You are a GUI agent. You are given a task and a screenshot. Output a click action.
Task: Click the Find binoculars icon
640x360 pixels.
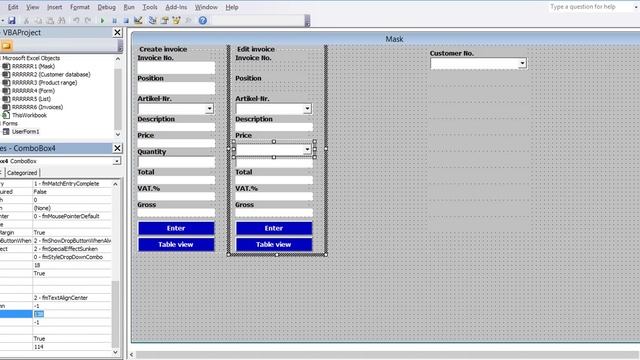coord(62,20)
